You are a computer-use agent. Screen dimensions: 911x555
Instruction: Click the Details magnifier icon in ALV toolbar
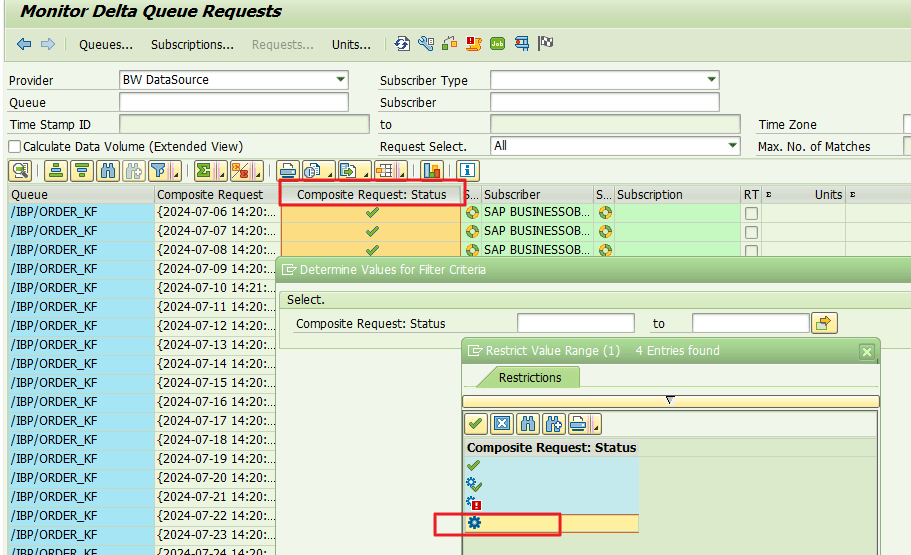pyautogui.click(x=20, y=170)
